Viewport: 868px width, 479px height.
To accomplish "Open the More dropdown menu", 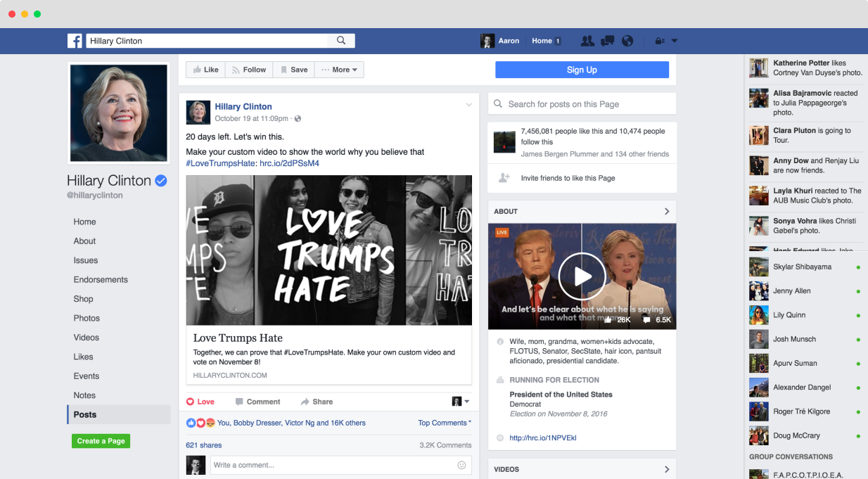I will 339,70.
